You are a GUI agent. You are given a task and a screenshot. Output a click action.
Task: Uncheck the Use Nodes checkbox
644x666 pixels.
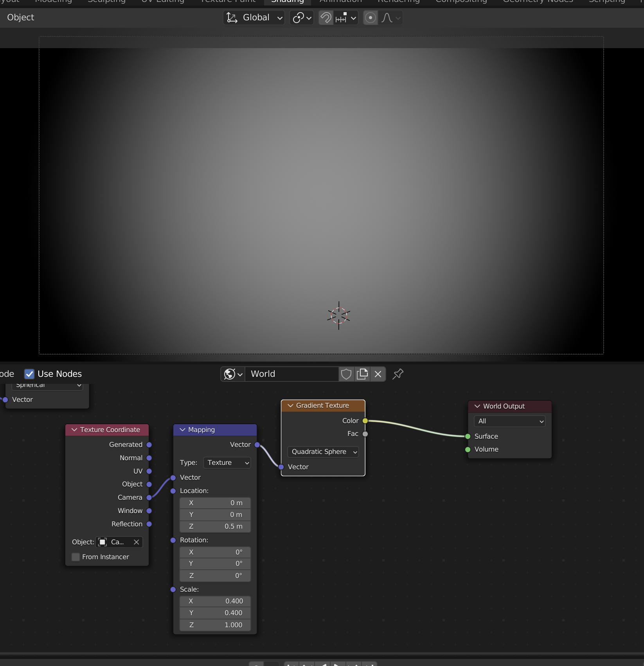pos(29,374)
